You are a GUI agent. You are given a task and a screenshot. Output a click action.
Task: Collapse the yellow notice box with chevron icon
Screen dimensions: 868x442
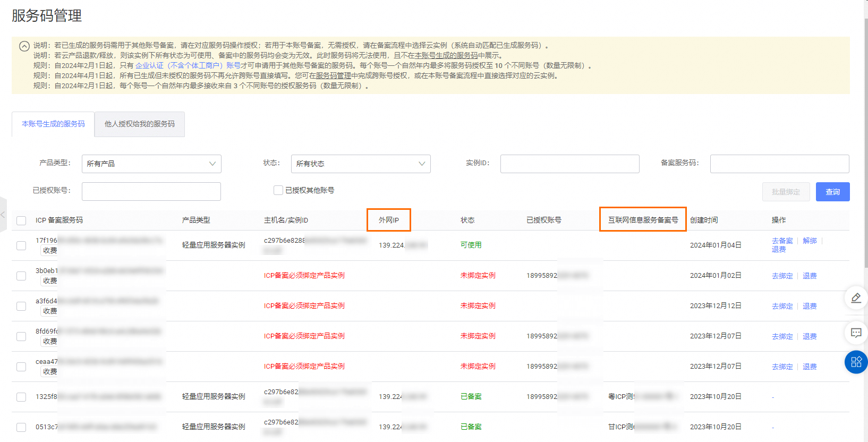click(24, 46)
